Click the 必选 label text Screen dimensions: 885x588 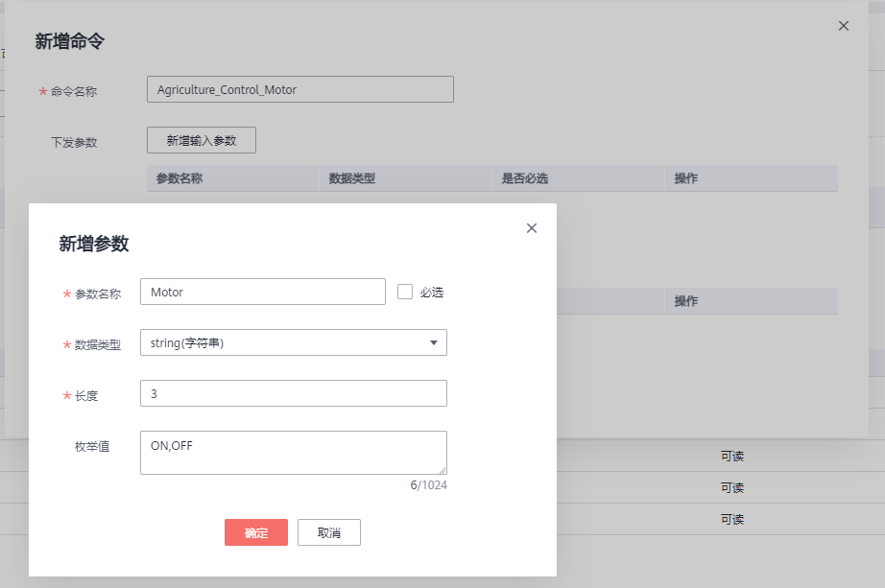[432, 293]
